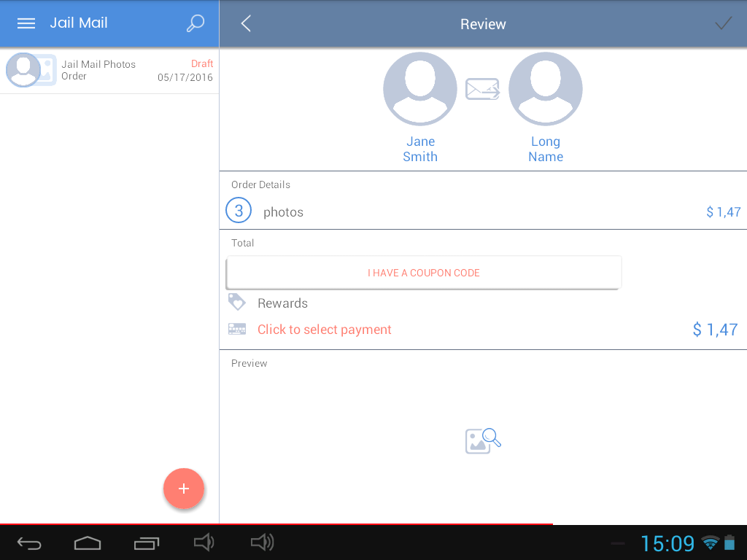Open the Rewards option

[282, 303]
